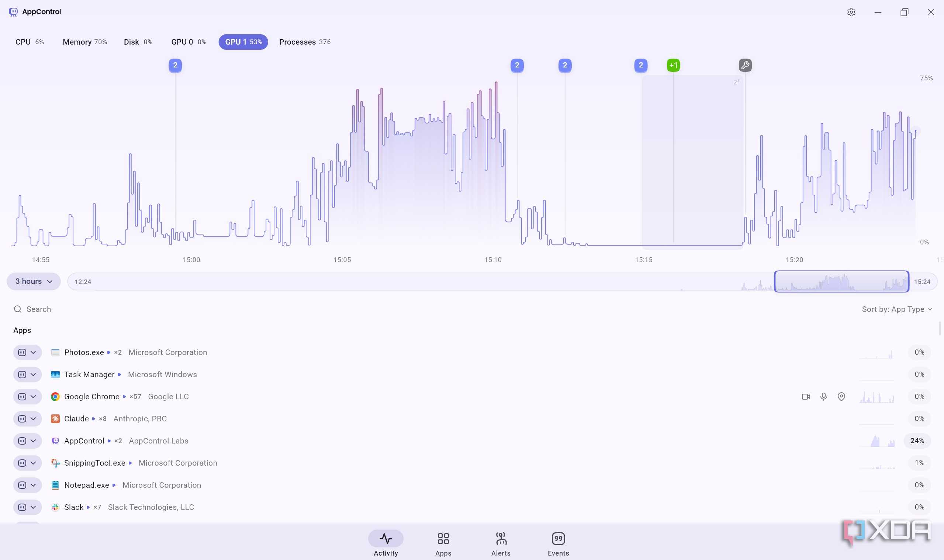Click the wrench event marker on the graph
The image size is (944, 560).
coord(745,65)
